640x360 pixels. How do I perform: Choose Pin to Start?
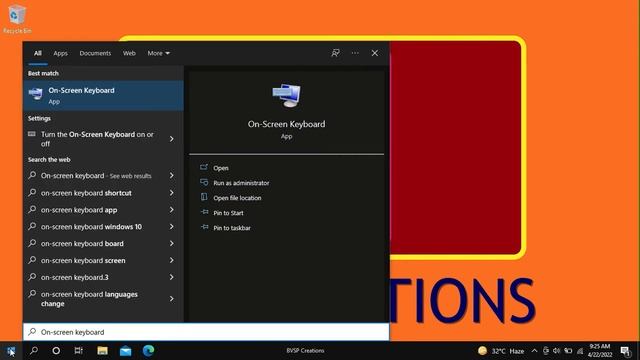[x=228, y=213]
